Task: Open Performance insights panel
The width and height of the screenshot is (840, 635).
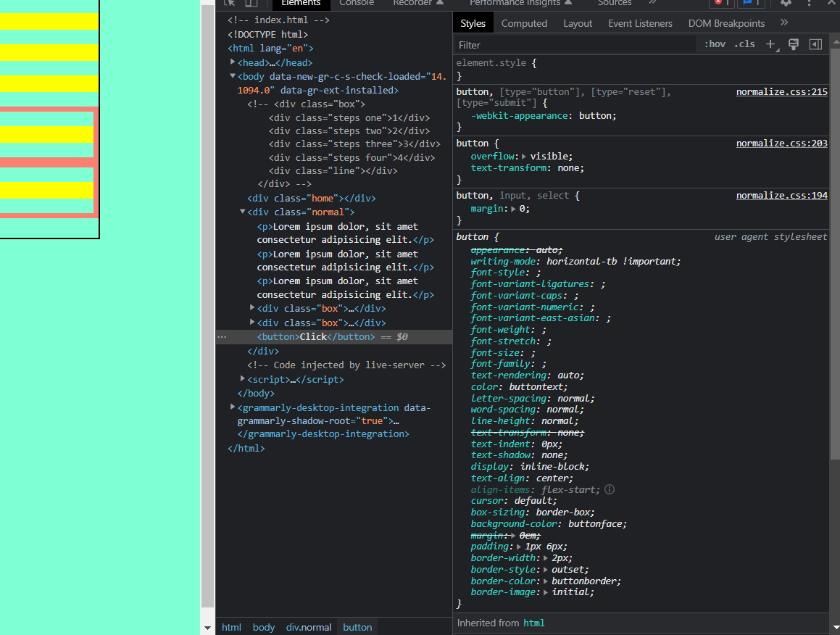Action: click(520, 3)
